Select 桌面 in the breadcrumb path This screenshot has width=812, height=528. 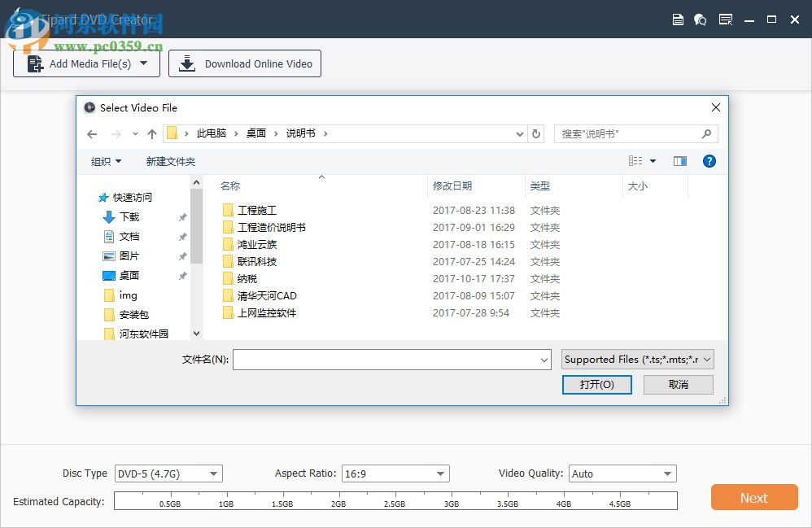pos(255,133)
